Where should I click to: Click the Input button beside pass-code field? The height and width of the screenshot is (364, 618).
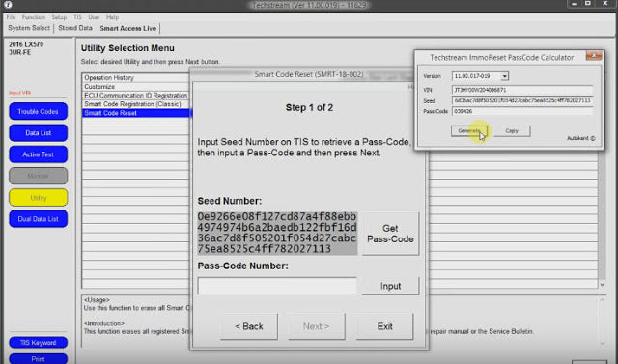point(390,286)
